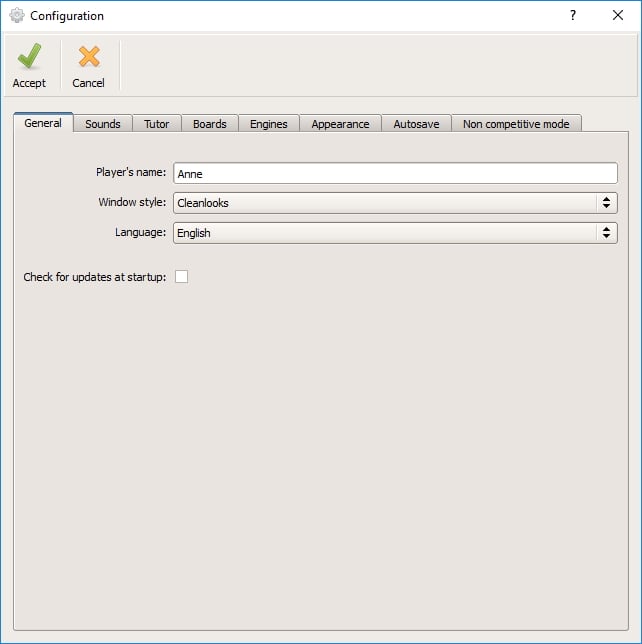Viewport: 642px width, 644px height.
Task: Click the green Accept checkmark icon
Action: pos(29,57)
